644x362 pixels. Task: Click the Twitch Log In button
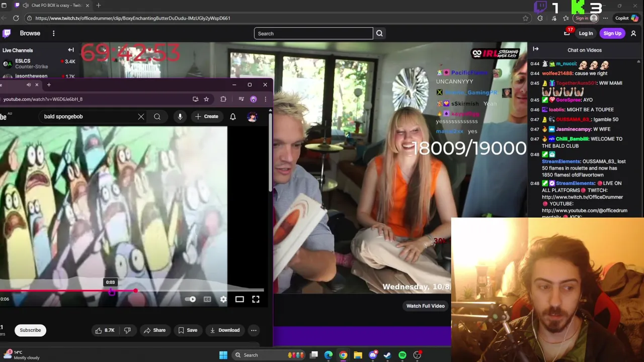tap(586, 33)
